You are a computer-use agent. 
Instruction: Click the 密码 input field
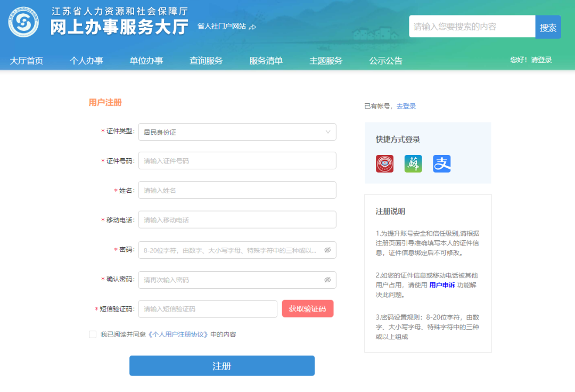click(237, 250)
